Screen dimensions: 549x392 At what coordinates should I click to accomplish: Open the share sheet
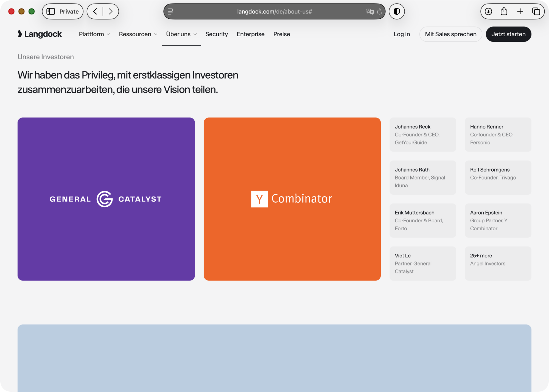504,12
